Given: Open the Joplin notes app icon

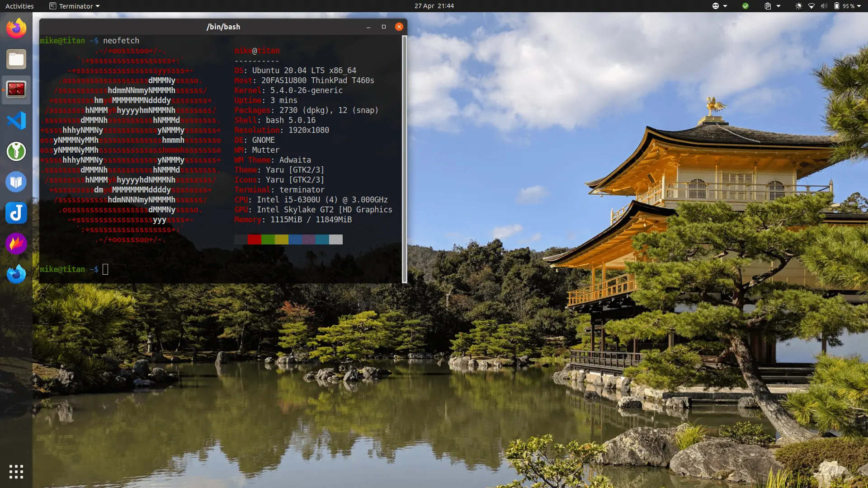Looking at the screenshot, I should point(16,213).
